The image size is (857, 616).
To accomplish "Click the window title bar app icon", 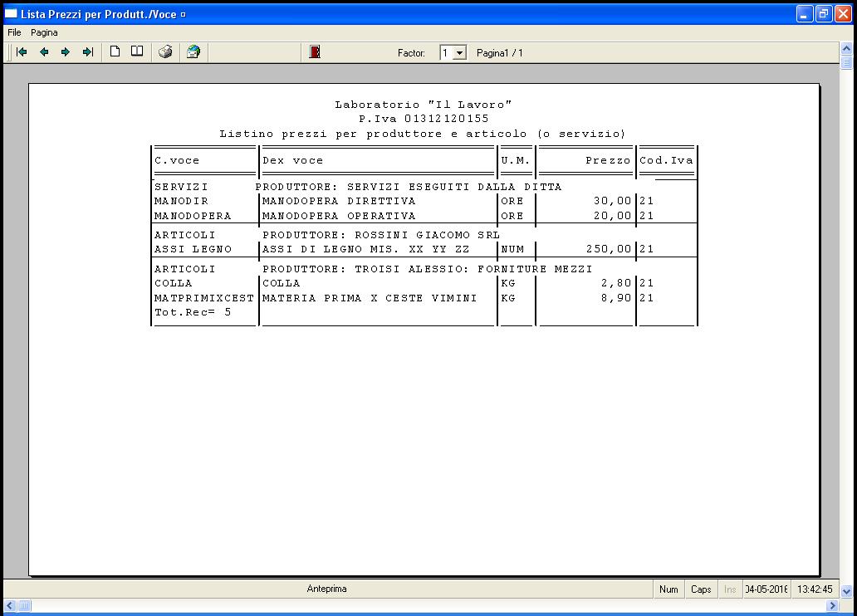I will [x=11, y=13].
